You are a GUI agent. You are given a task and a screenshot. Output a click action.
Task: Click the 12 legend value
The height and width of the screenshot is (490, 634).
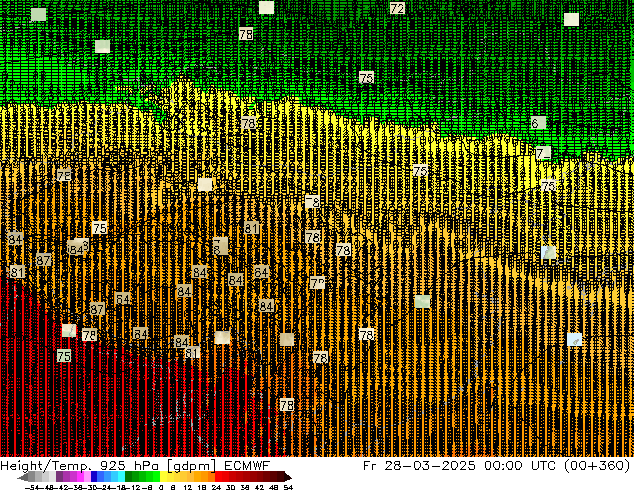[188, 487]
